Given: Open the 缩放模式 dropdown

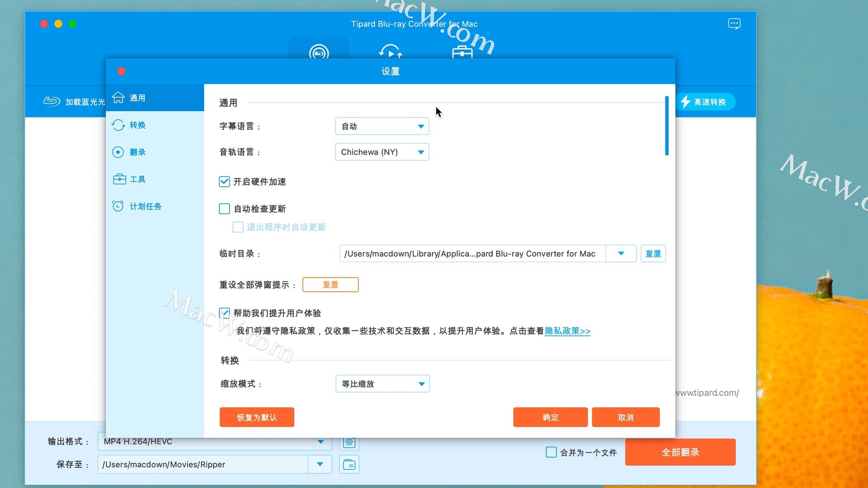Looking at the screenshot, I should [x=382, y=384].
